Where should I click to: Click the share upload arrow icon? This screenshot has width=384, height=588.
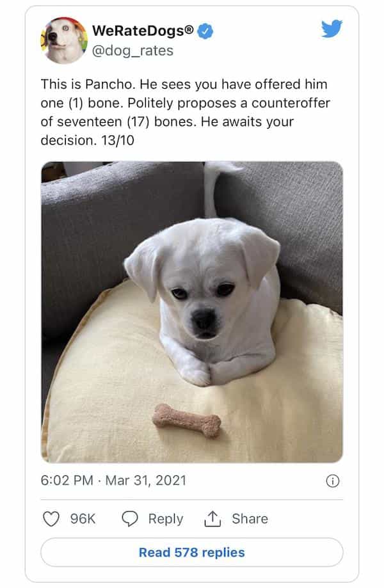coord(212,519)
